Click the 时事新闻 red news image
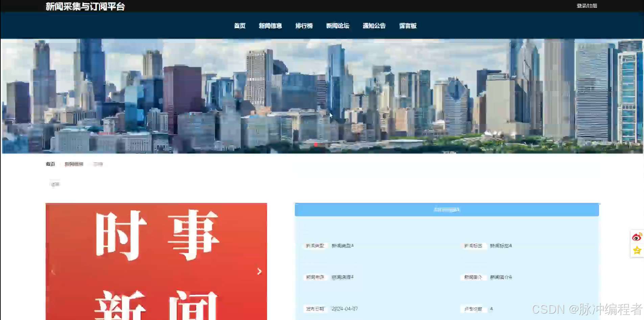The width and height of the screenshot is (644, 320). tap(156, 261)
